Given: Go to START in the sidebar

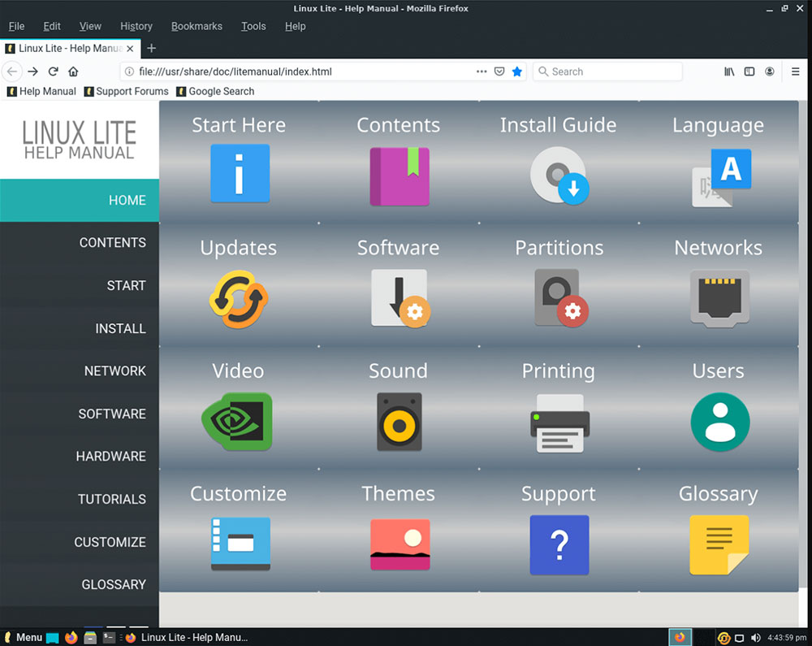Looking at the screenshot, I should pos(80,285).
